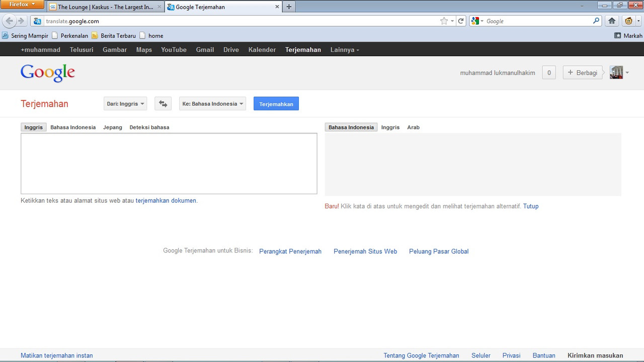Open the Dari: Inggris source language dropdown
Image resolution: width=644 pixels, height=362 pixels.
[125, 104]
